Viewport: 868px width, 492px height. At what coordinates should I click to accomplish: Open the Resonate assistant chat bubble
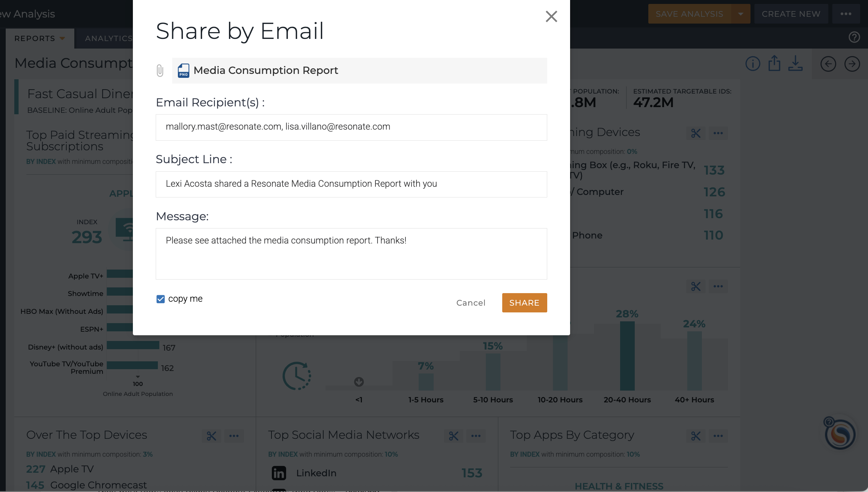pos(840,434)
